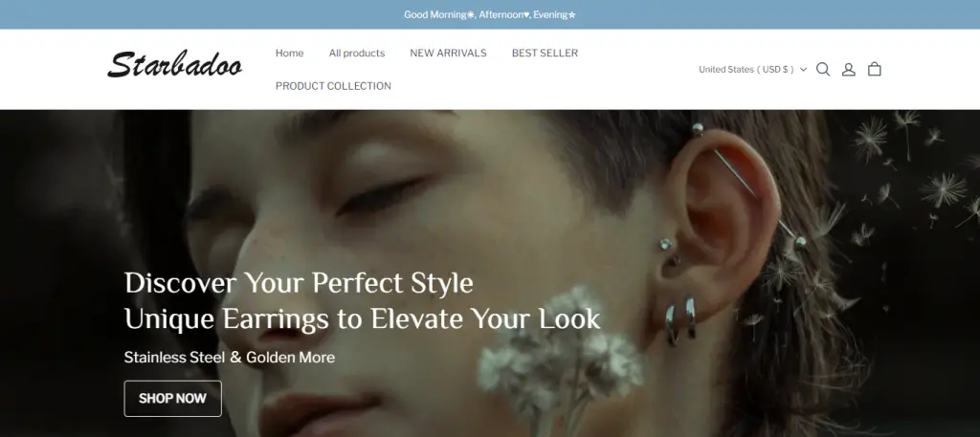This screenshot has height=437, width=980.
Task: Open the All products menu item
Action: click(357, 53)
